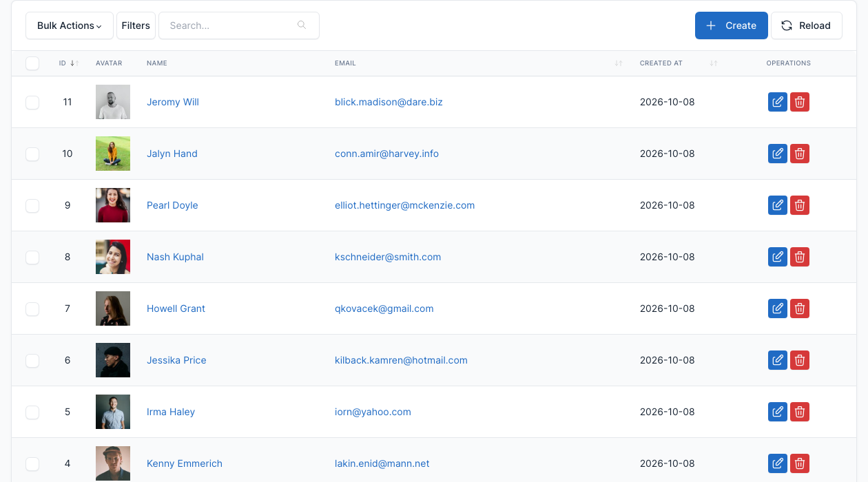Delete the Nash Kuphal record
Viewport: 868px width, 482px height.
click(800, 257)
